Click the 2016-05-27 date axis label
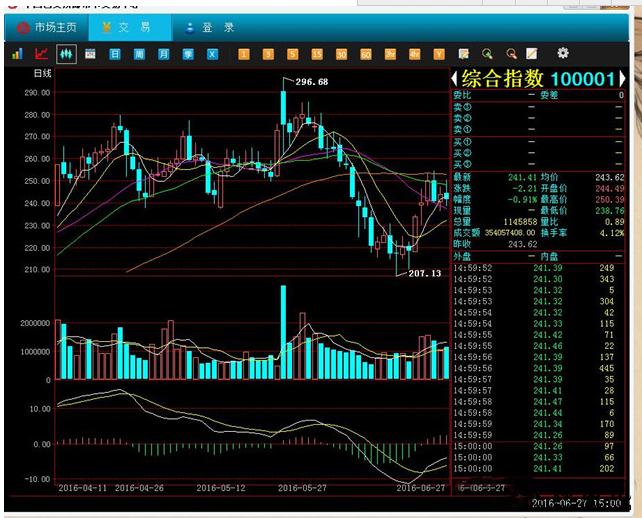The height and width of the screenshot is (518, 642). 303,488
